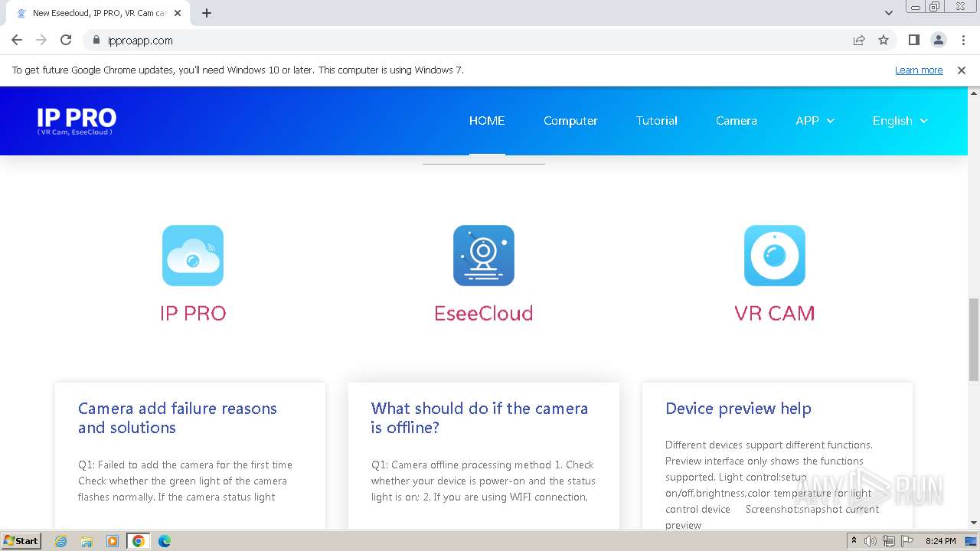Share this page icon in address bar
This screenshot has height=551, width=980.
tap(859, 41)
